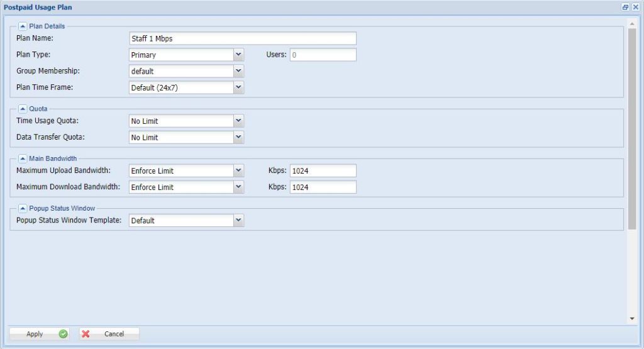Click the Apply button
The width and height of the screenshot is (644, 349).
coord(39,334)
